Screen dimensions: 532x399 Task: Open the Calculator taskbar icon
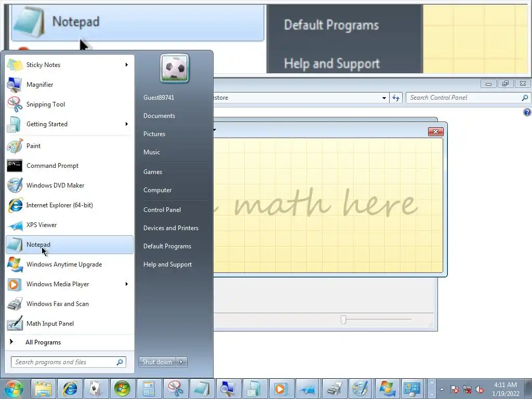pos(149,389)
